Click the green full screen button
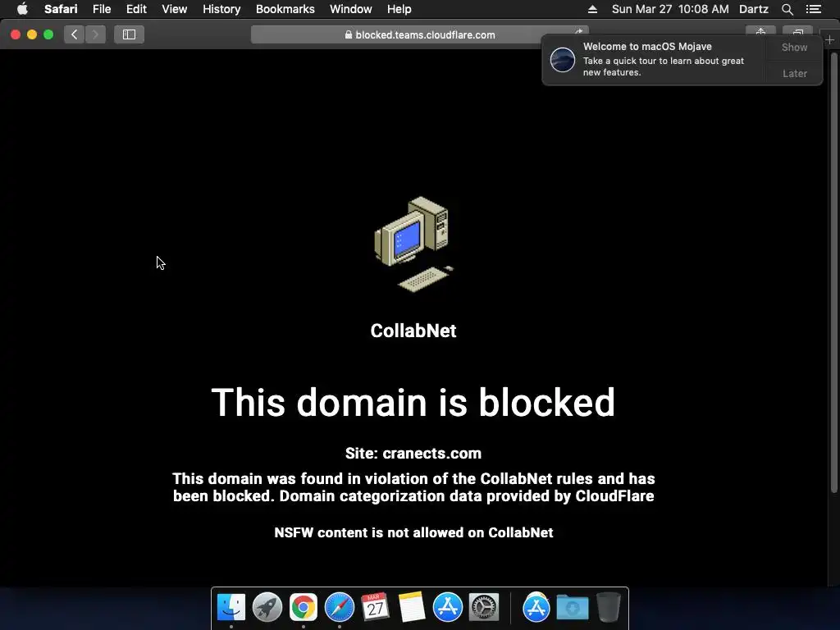This screenshot has height=630, width=840. 48,34
